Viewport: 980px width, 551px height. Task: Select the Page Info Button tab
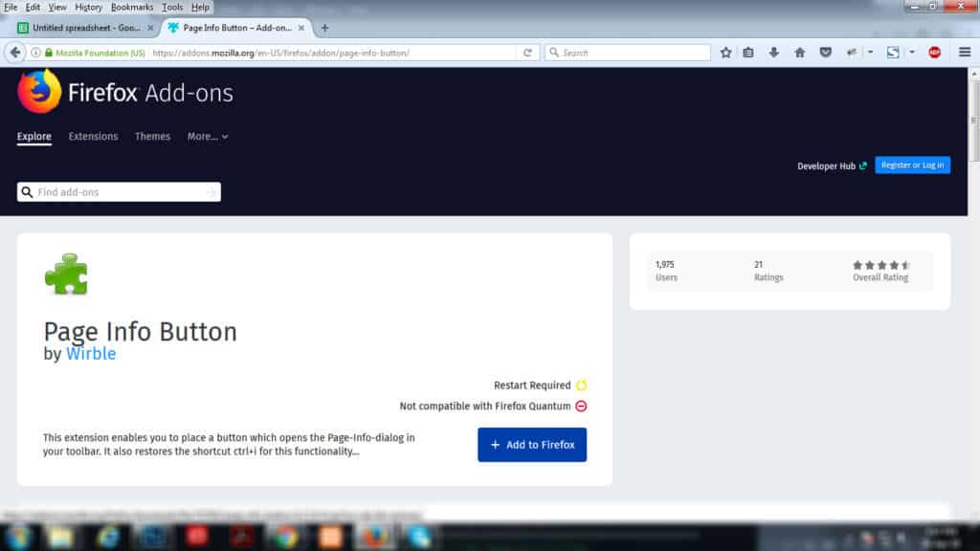pos(237,28)
